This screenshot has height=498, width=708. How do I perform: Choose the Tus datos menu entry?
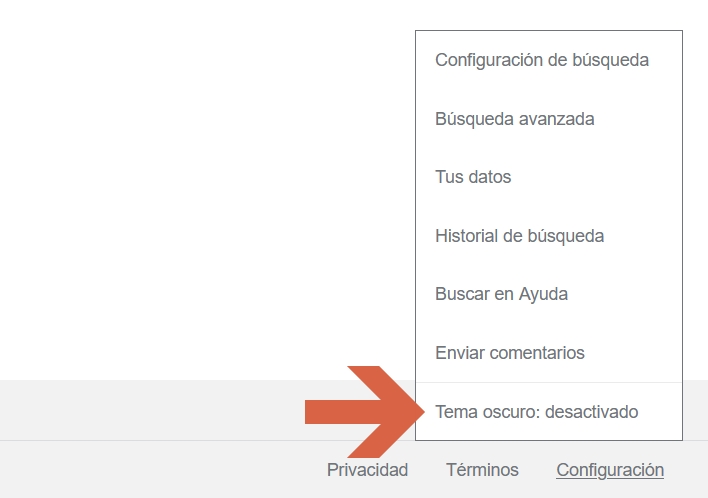[473, 177]
